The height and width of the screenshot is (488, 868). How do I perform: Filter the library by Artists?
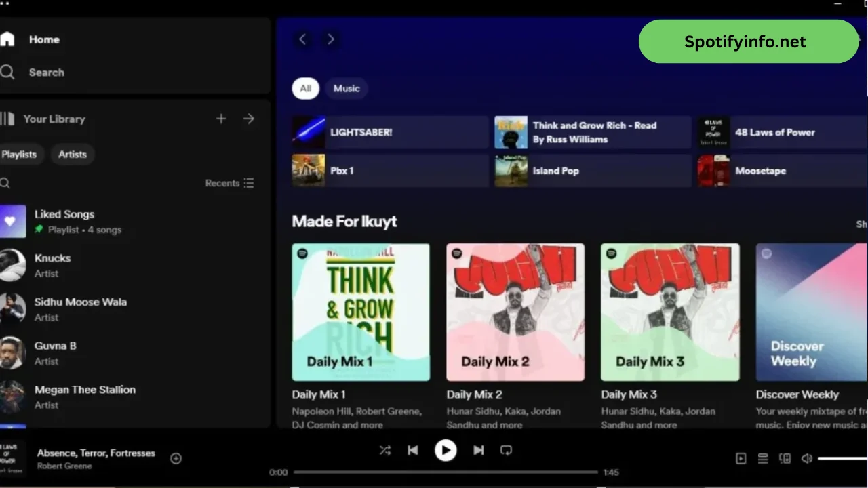pyautogui.click(x=73, y=155)
